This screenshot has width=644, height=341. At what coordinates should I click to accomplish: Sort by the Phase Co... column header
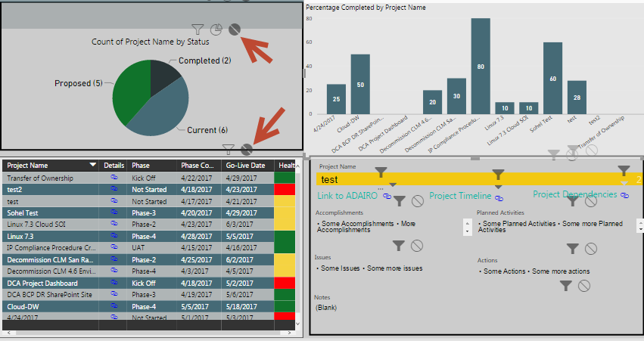[198, 166]
